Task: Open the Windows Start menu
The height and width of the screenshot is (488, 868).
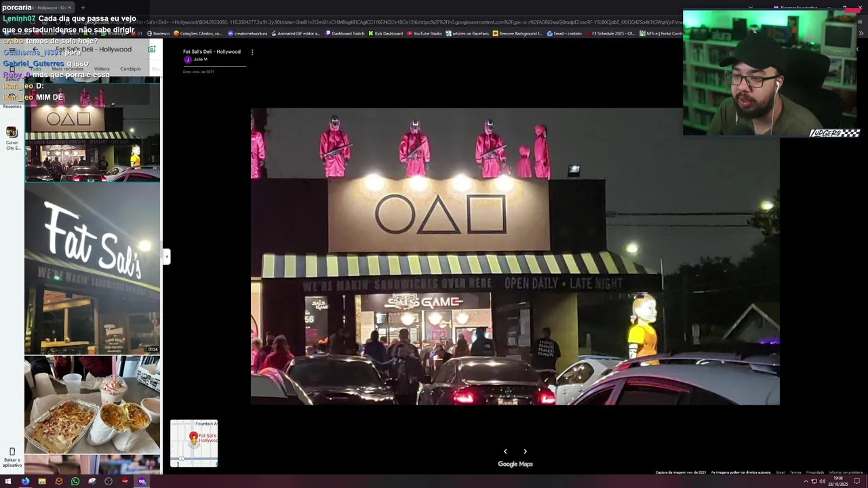Action: point(8,481)
